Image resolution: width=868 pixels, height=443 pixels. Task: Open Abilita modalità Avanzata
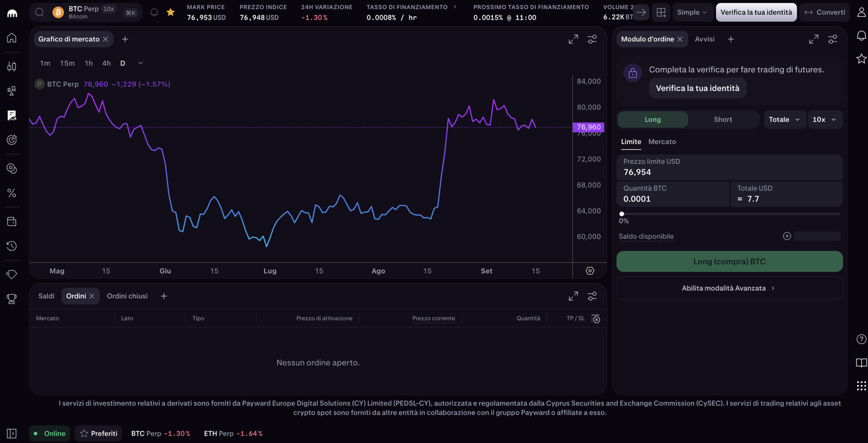pos(729,288)
